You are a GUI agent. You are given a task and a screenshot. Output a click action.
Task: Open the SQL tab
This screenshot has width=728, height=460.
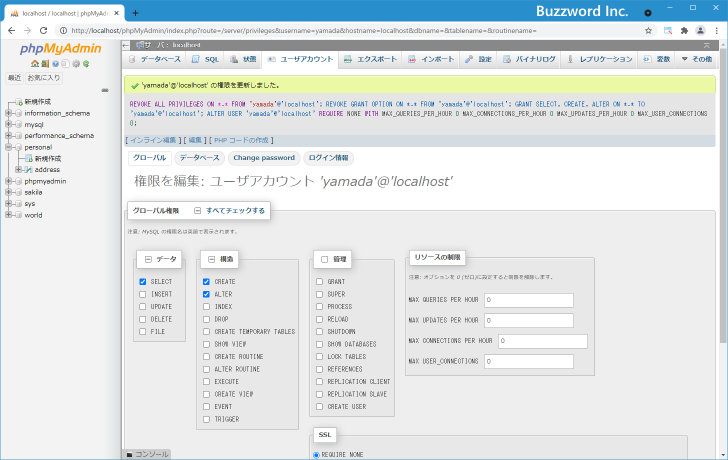205,60
